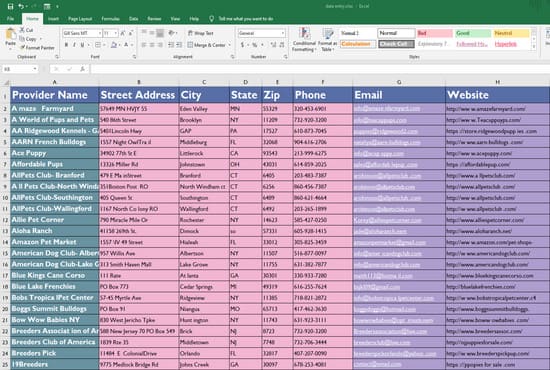Click Select All corner triangle
Screen dimensions: 550x370
click(6, 82)
